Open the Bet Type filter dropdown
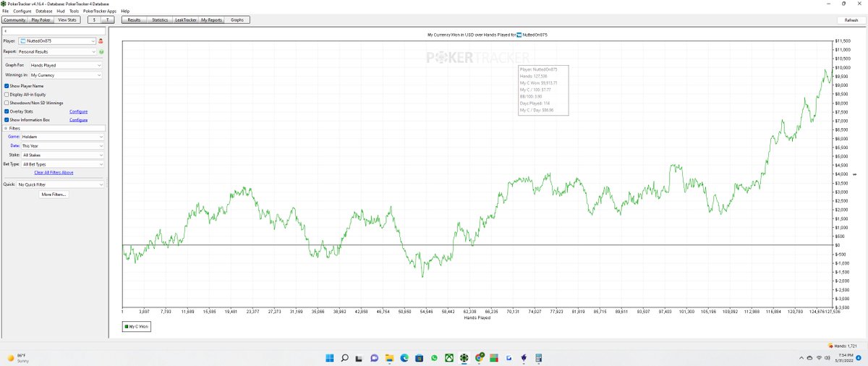The image size is (868, 366). click(x=62, y=164)
